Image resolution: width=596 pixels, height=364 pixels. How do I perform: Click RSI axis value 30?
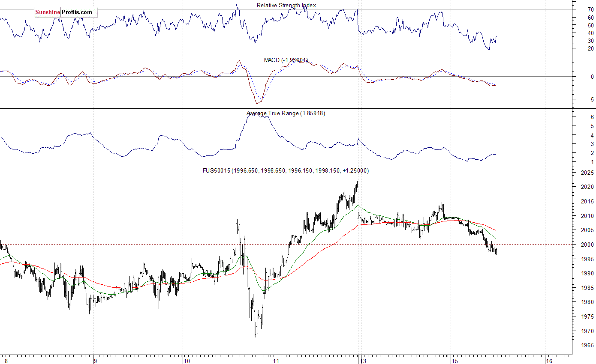click(x=590, y=40)
